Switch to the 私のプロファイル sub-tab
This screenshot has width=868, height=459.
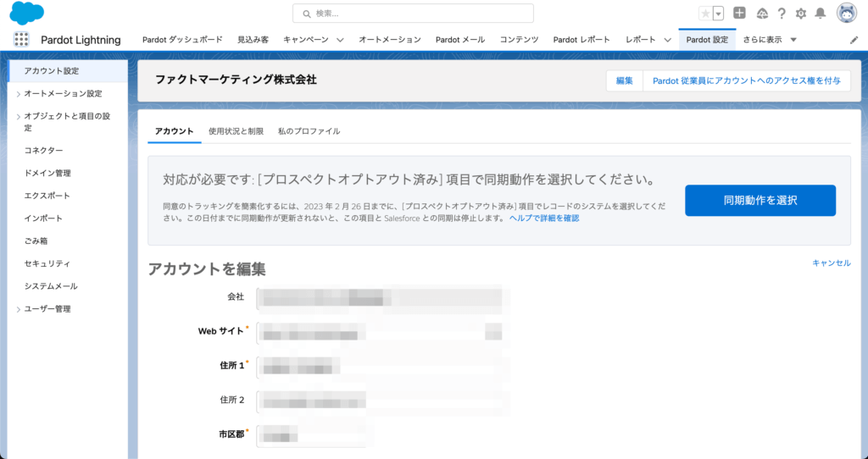(309, 131)
